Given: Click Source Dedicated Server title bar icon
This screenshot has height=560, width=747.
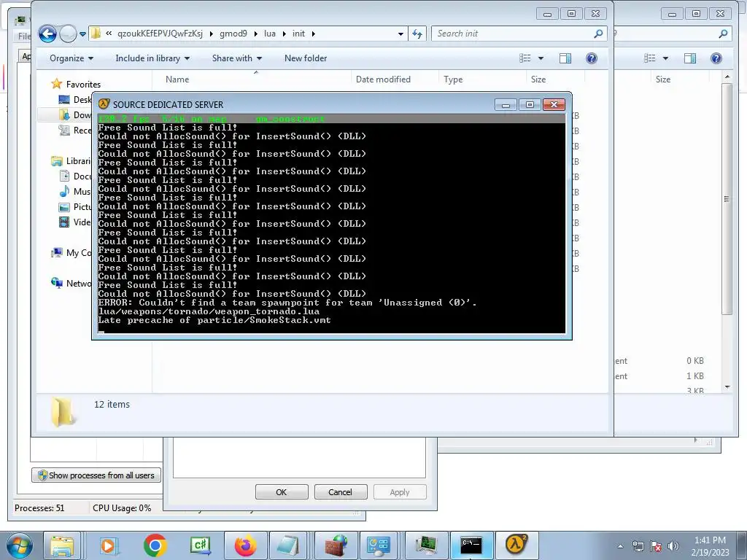Looking at the screenshot, I should (104, 104).
